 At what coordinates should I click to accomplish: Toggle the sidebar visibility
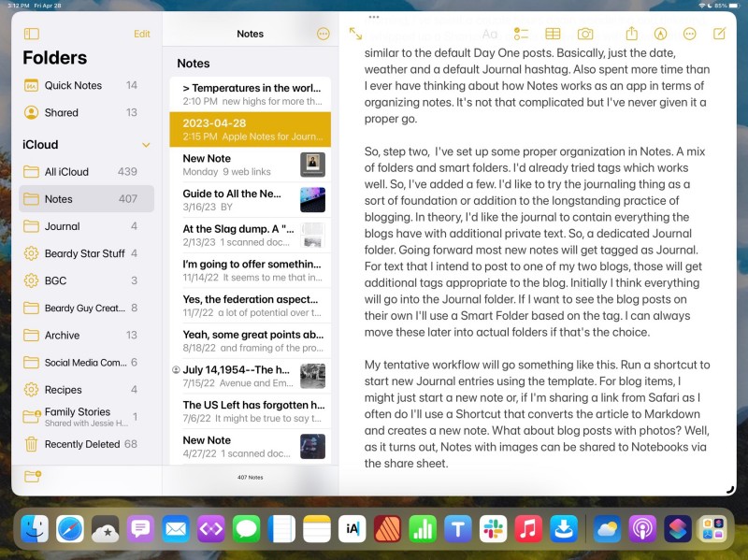tap(31, 34)
